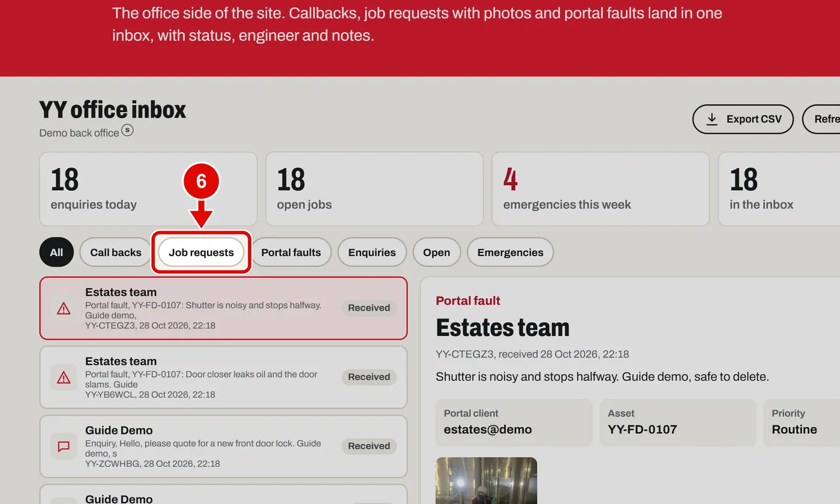Screen dimensions: 840x504
Task: Open the Estates team door closer leak row
Action: point(223,377)
